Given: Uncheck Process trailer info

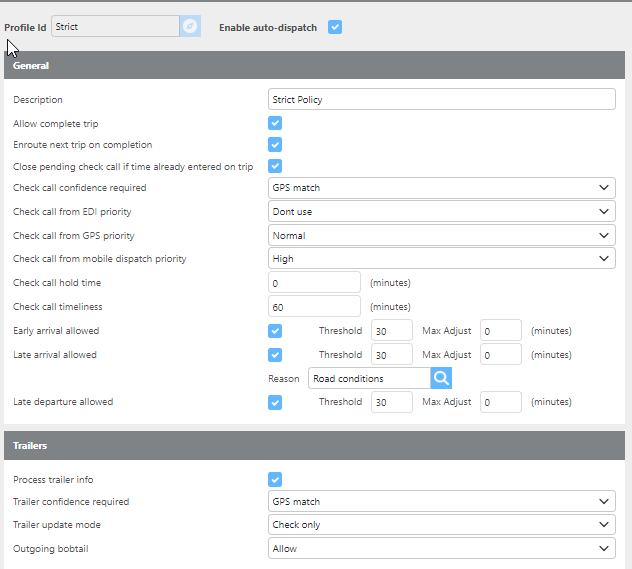Looking at the screenshot, I should click(275, 480).
